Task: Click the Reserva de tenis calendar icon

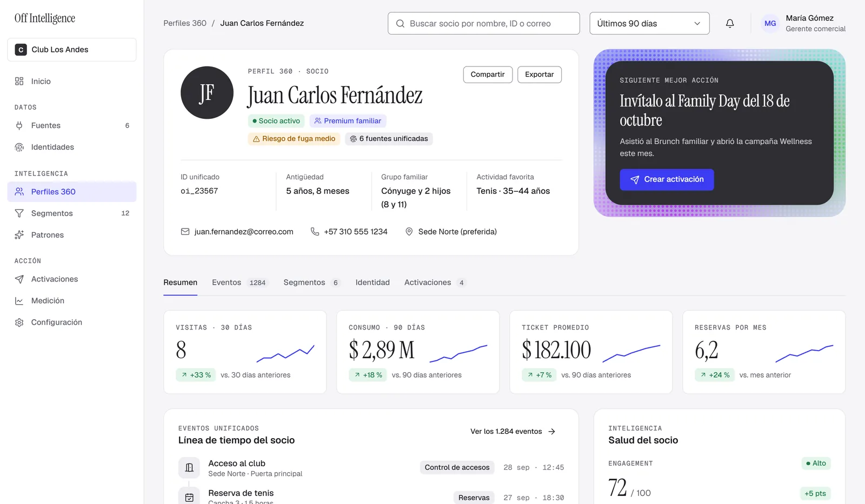Action: (x=189, y=497)
